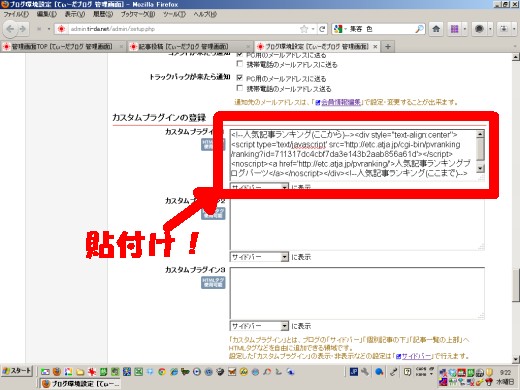The height and width of the screenshot is (390, 520).
Task: Launch Chrome from quick launch bar
Action: 162,372
